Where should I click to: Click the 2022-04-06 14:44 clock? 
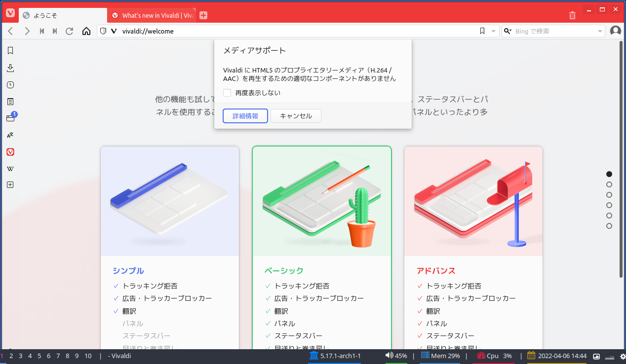click(x=557, y=356)
